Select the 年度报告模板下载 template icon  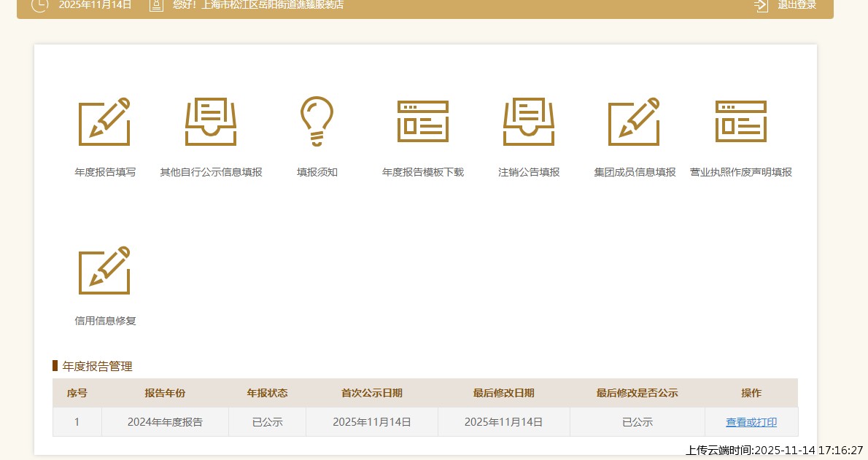[423, 122]
